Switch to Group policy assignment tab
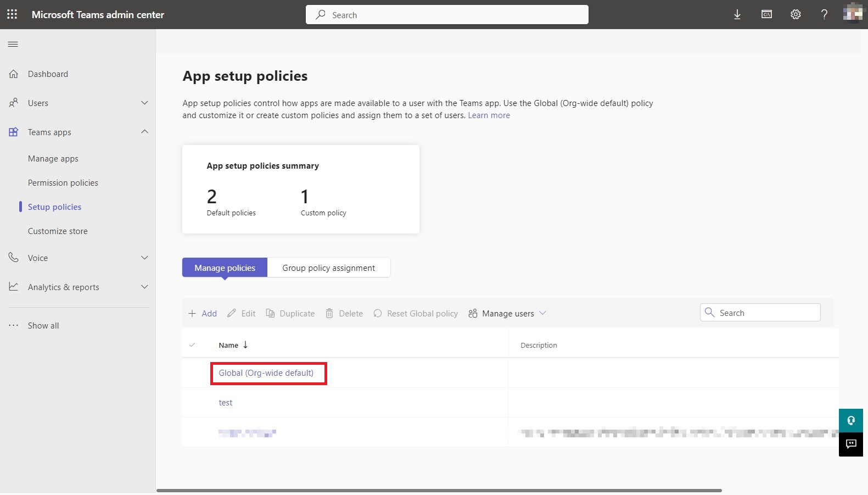The width and height of the screenshot is (868, 495). [328, 268]
